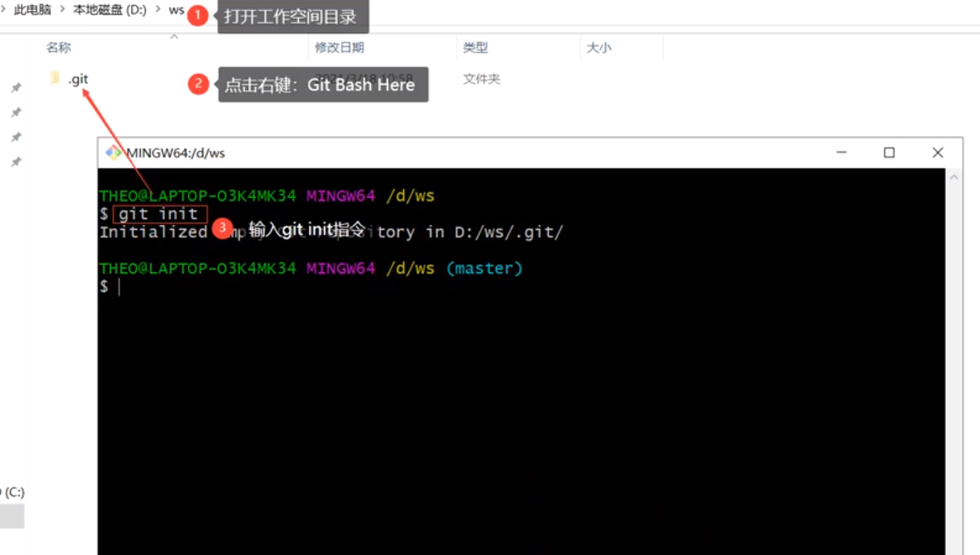This screenshot has width=980, height=555.
Task: Click 此电脑 in the address breadcrumb
Action: [32, 10]
